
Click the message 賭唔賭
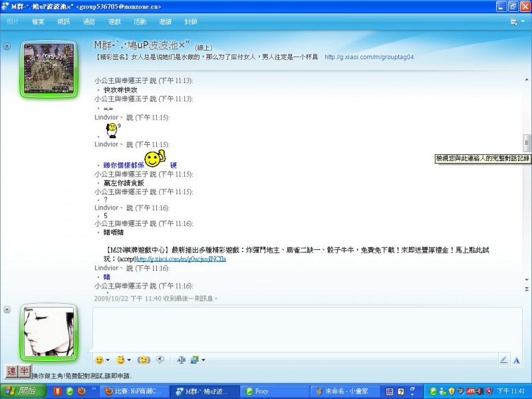114,232
